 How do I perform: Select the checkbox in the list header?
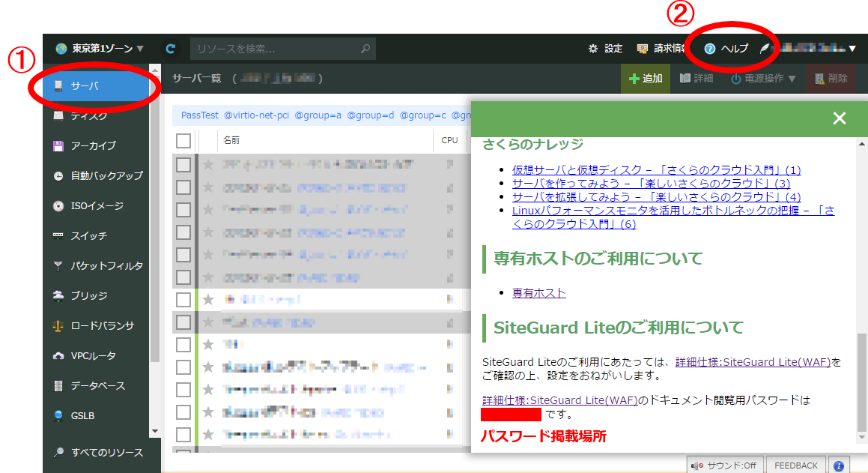pos(182,140)
